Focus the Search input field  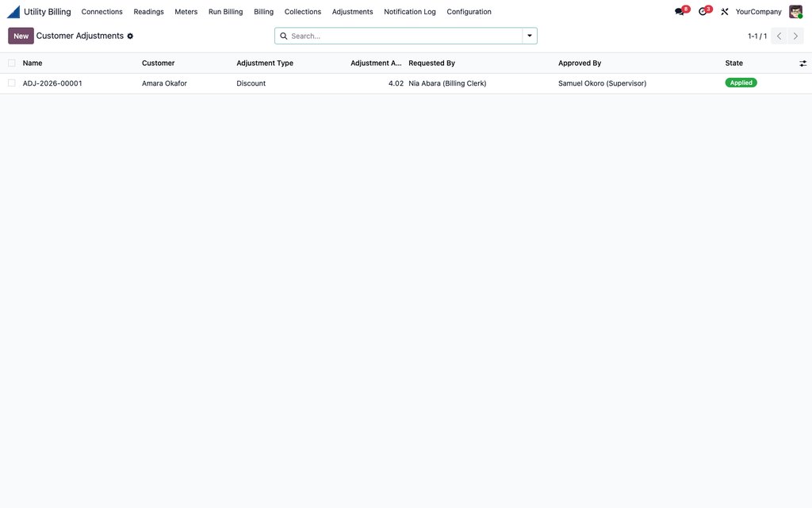[x=405, y=36]
